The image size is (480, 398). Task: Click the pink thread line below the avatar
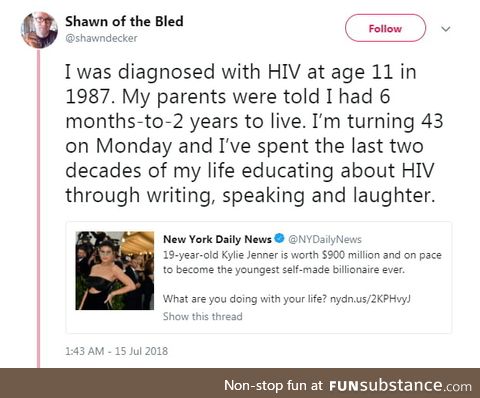coord(39,208)
